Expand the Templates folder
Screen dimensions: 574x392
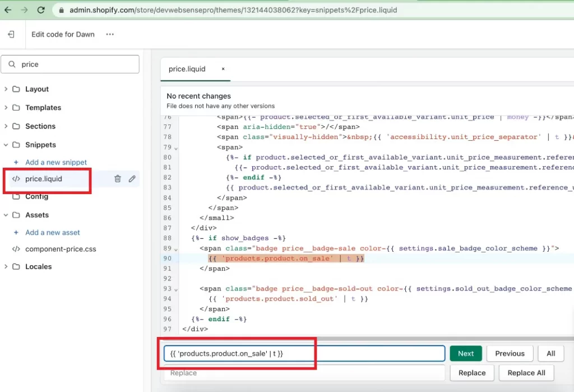point(43,108)
